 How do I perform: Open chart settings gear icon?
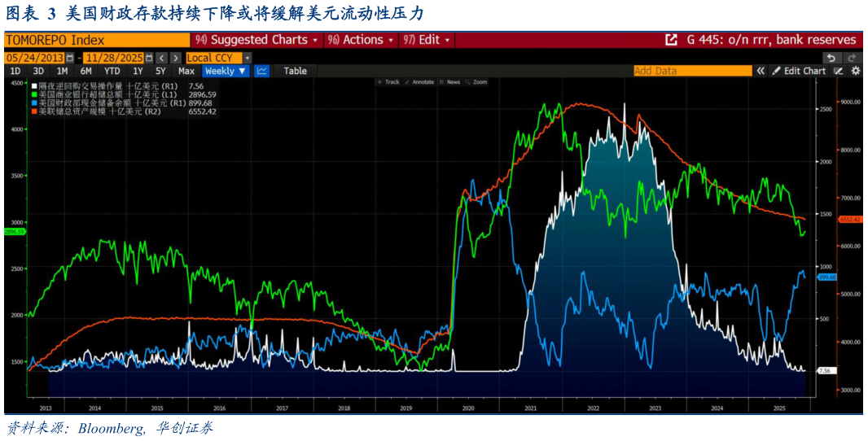(x=856, y=72)
